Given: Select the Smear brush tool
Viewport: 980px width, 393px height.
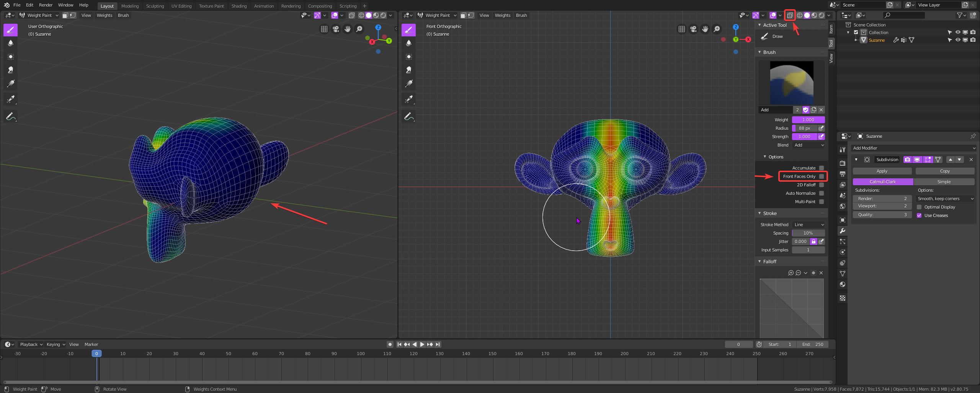Looking at the screenshot, I should [10, 70].
